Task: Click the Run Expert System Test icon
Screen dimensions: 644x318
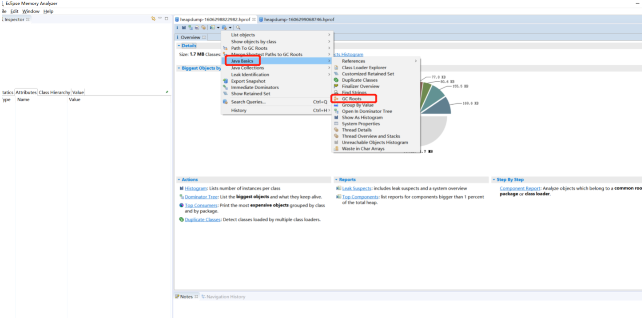Action: click(212, 28)
